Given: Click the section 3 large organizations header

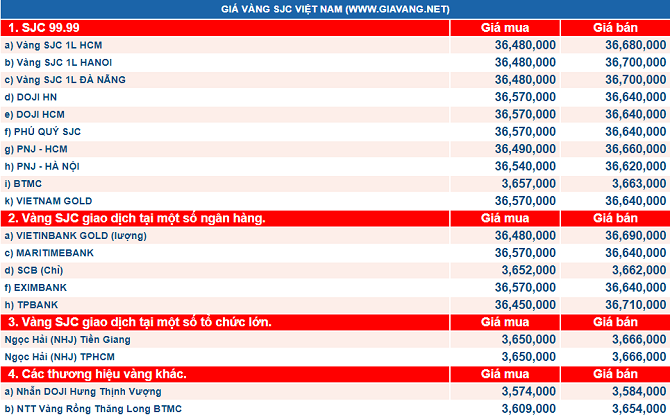Looking at the screenshot, I should [140, 322].
